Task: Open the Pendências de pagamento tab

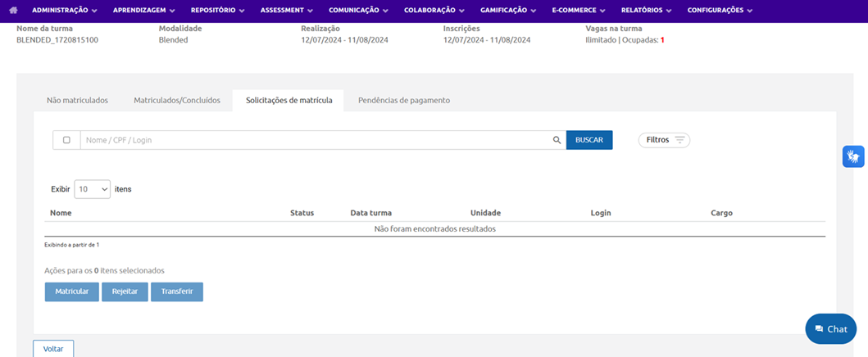Action: (x=404, y=101)
